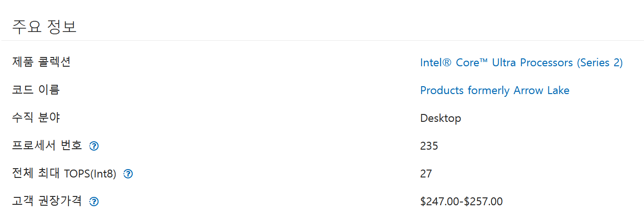Image resolution: width=644 pixels, height=221 pixels.
Task: Show help tooltip for 전체 최대 TOPS(Int8)
Action: pos(129,174)
